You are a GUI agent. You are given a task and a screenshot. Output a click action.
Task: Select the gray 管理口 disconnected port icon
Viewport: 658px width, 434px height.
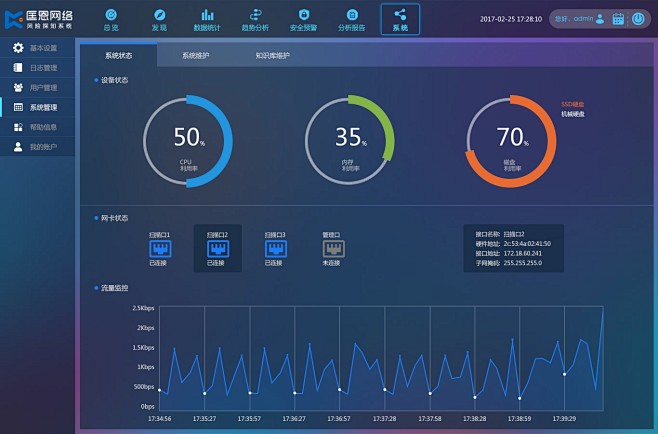[334, 249]
